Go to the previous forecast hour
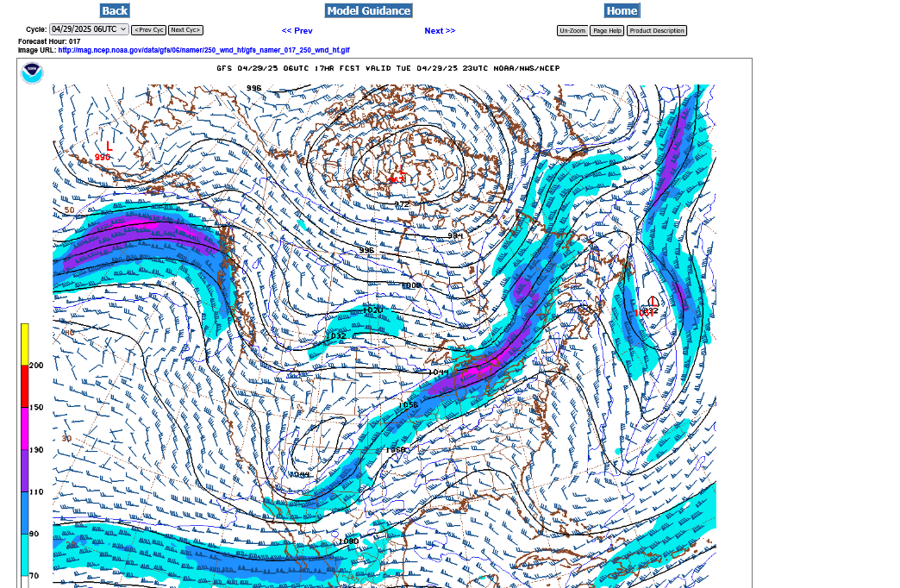The height and width of the screenshot is (588, 900). click(x=297, y=31)
